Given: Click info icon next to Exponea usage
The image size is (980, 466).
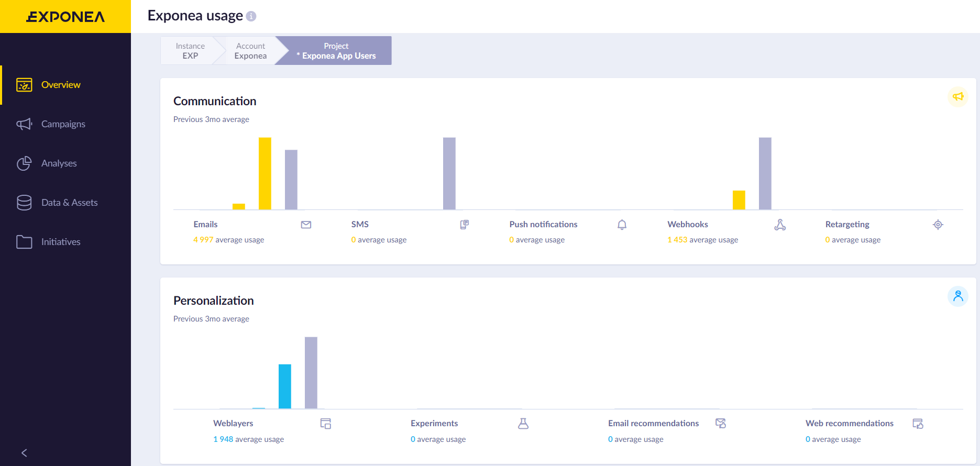Looking at the screenshot, I should coord(251,16).
